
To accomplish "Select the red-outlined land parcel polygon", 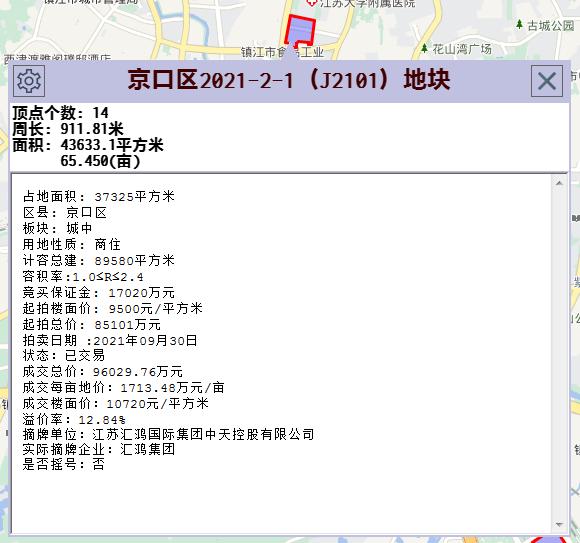I will 300,31.
